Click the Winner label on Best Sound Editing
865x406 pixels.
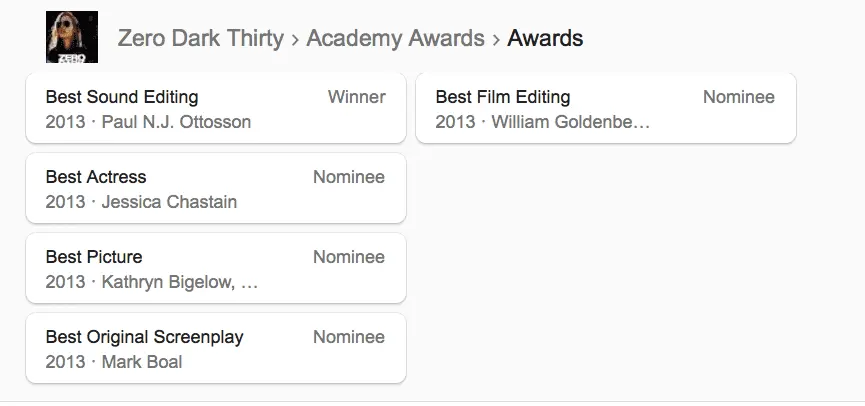tap(356, 97)
